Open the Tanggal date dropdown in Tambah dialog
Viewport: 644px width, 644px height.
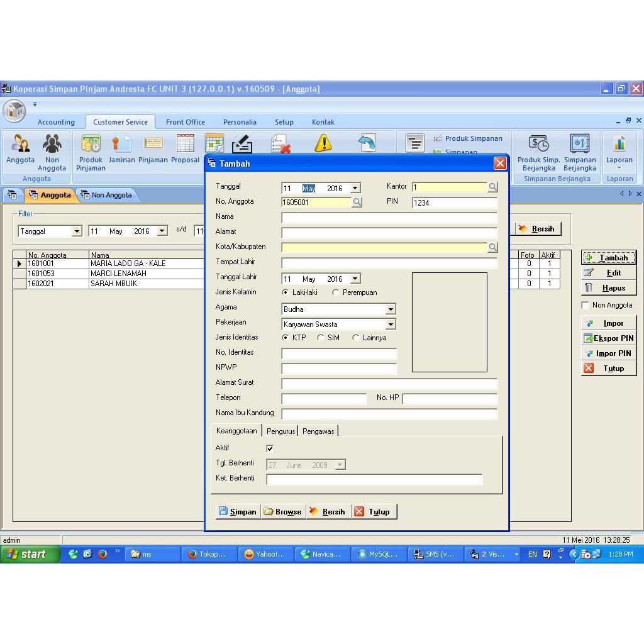pos(355,188)
